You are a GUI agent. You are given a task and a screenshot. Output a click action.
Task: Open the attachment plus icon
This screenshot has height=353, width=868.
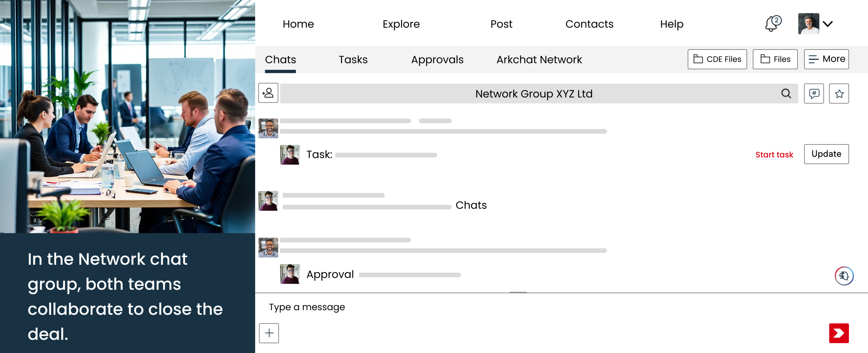tap(269, 333)
